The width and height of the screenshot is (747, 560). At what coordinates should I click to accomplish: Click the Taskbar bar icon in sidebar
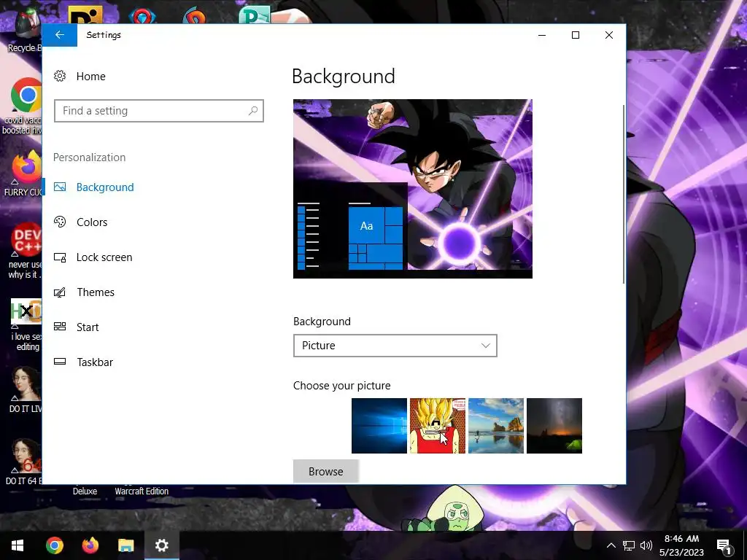(x=60, y=362)
